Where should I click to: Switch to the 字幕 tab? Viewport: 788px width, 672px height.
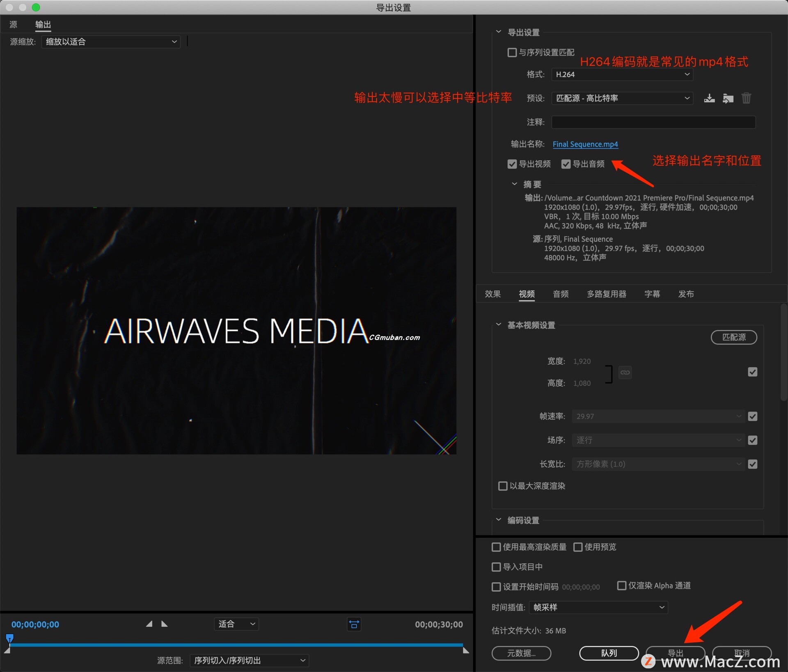pyautogui.click(x=652, y=294)
